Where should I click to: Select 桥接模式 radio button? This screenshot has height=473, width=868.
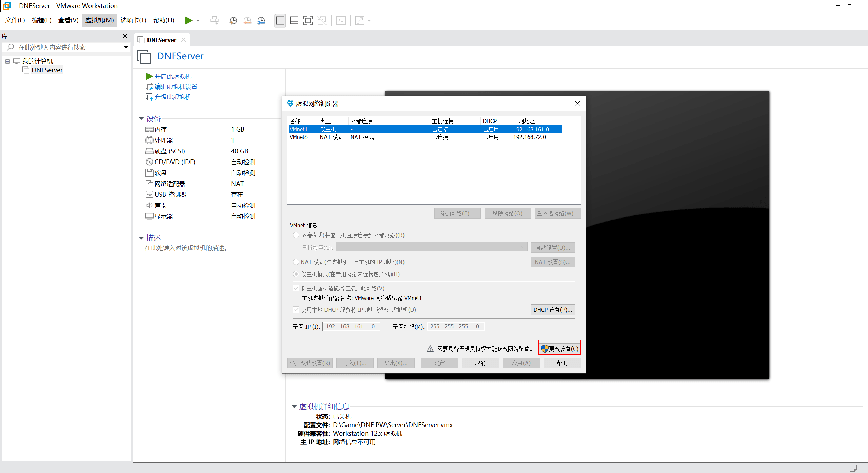point(296,235)
